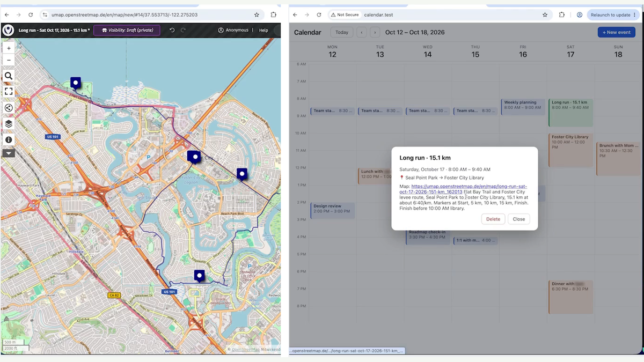Image resolution: width=644 pixels, height=362 pixels.
Task: Open uMap Help
Action: [x=264, y=30]
